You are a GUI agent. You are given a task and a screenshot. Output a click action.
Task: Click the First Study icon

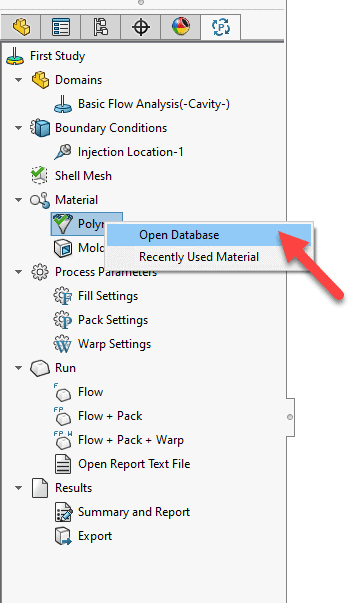point(15,56)
